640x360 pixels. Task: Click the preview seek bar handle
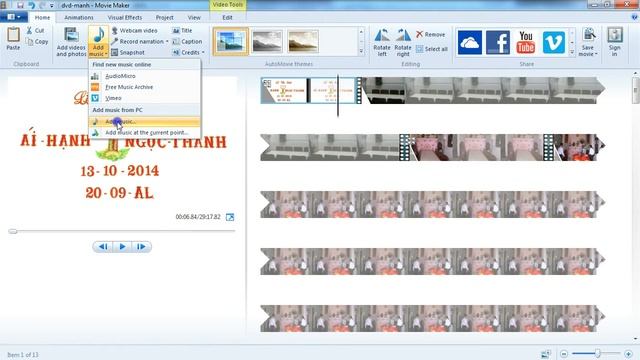[x=13, y=231]
